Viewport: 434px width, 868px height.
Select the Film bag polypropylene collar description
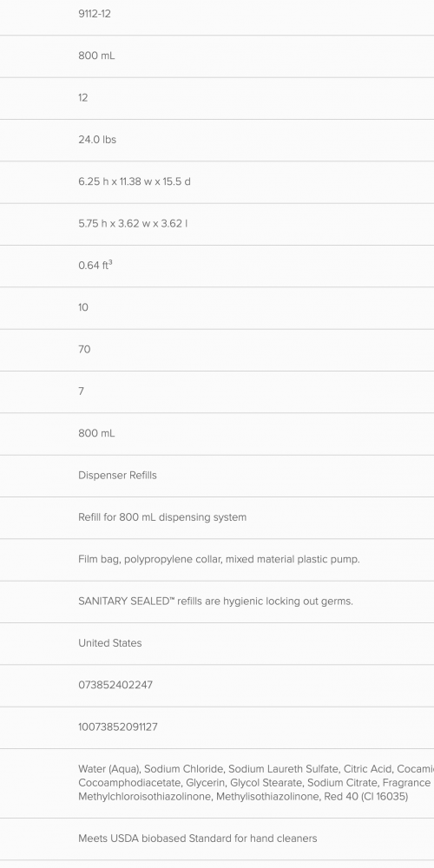point(219,560)
